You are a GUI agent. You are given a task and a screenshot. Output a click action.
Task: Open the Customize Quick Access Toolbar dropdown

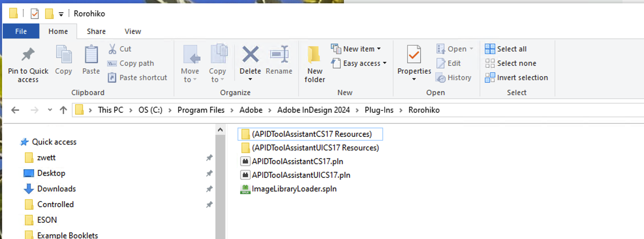tap(61, 14)
